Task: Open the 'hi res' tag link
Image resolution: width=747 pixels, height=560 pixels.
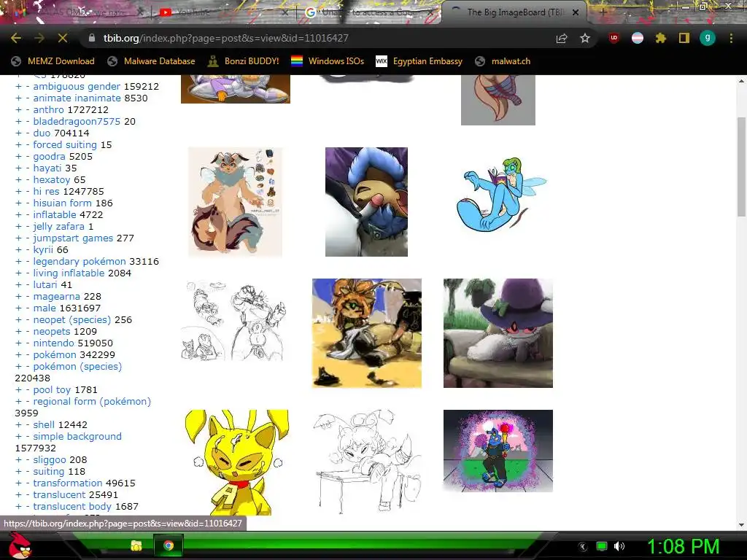Action: [x=46, y=192]
